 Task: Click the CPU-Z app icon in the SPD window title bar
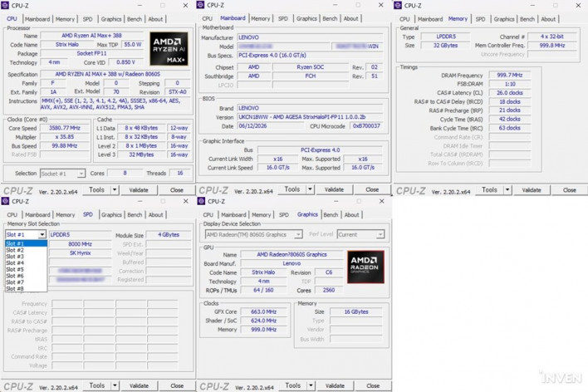tap(5, 201)
